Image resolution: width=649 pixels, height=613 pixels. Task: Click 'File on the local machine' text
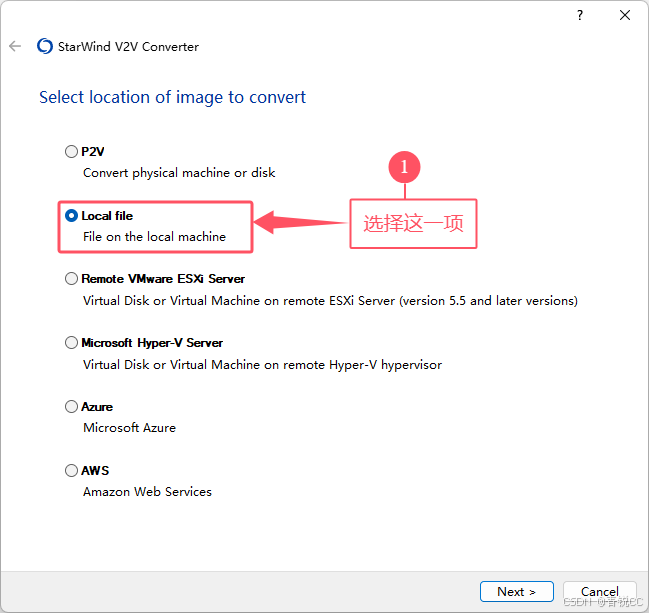coord(154,237)
